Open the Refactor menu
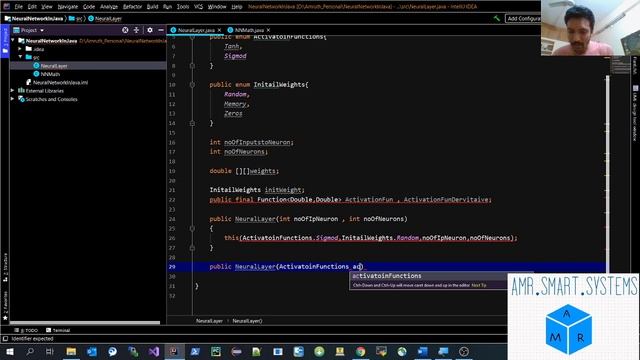 (x=132, y=7)
